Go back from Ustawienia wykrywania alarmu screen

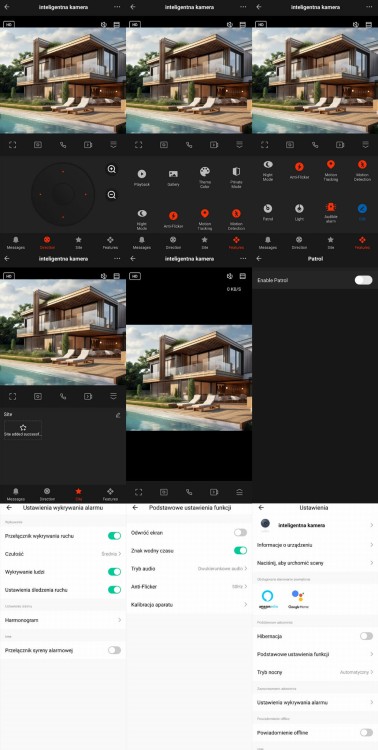click(9, 507)
